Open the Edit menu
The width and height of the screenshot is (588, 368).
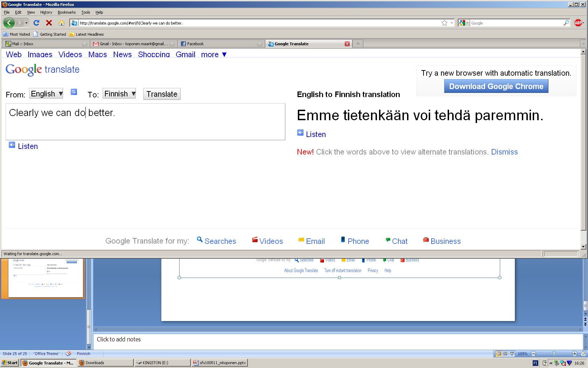18,12
